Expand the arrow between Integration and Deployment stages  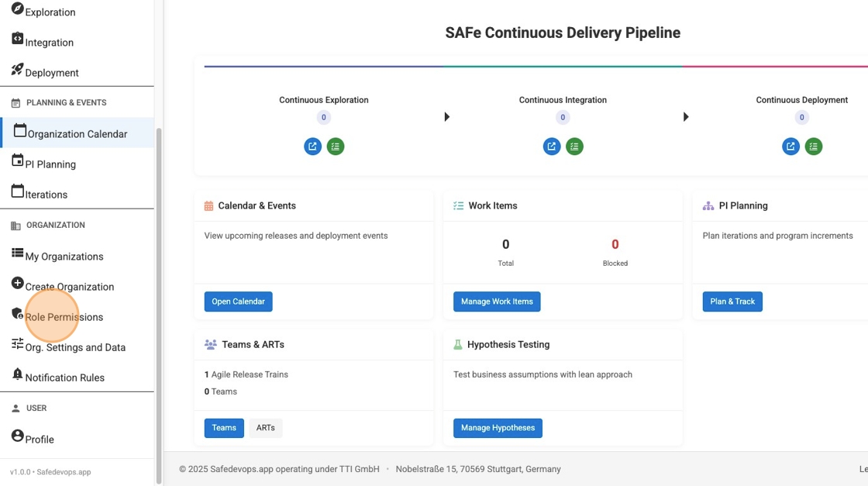point(686,116)
